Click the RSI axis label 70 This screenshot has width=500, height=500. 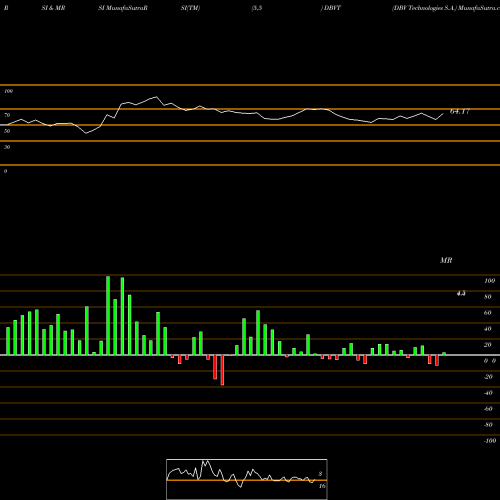point(7,115)
